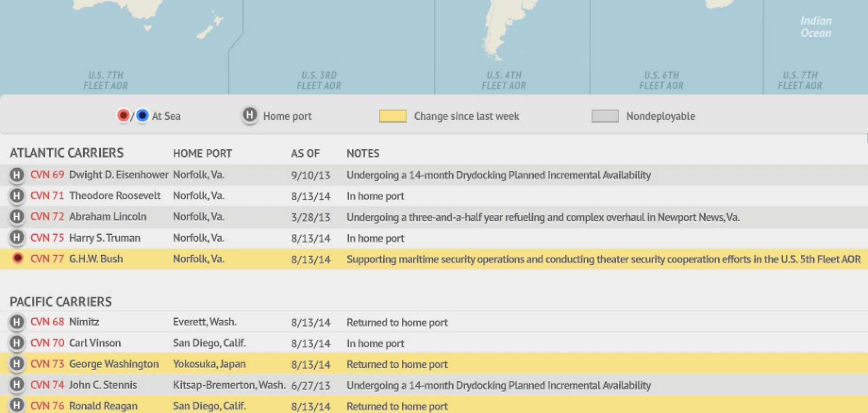Click the U.S. 4TH FLEET AOR map label
868x413 pixels.
504,80
